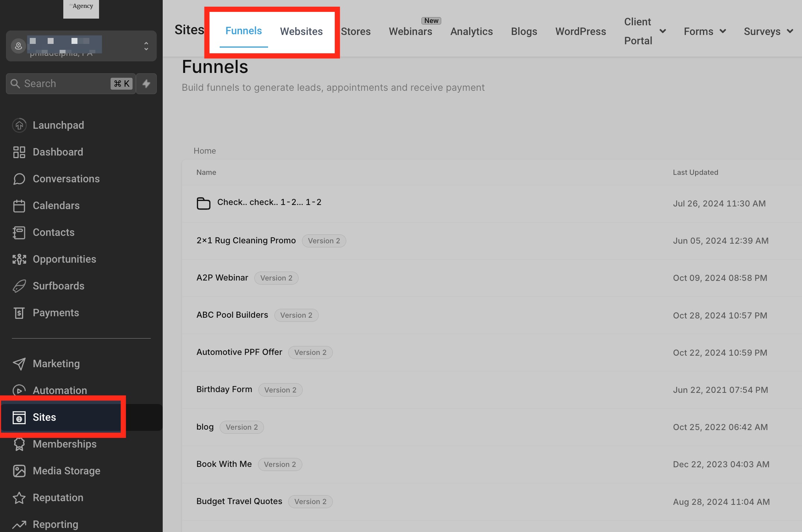Open Launchpad from the sidebar
This screenshot has width=802, height=532.
point(58,125)
